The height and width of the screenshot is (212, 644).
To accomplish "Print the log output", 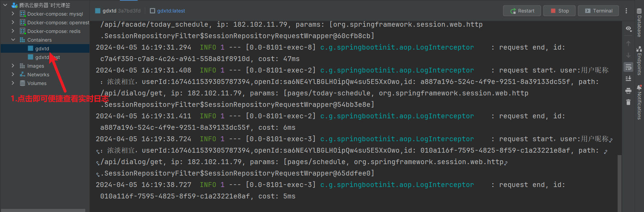I will click(628, 91).
